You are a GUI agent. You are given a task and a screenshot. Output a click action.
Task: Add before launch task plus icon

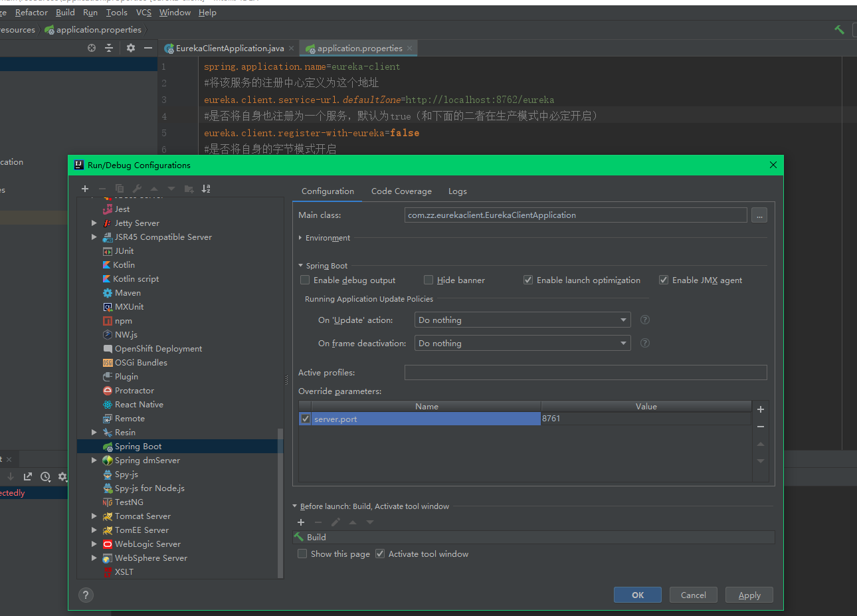tap(301, 522)
